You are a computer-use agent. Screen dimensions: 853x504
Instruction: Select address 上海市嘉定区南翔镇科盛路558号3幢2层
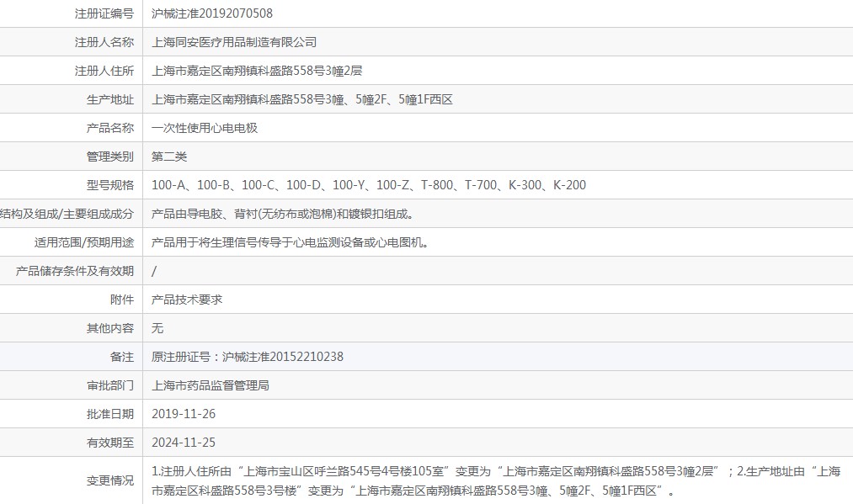257,71
